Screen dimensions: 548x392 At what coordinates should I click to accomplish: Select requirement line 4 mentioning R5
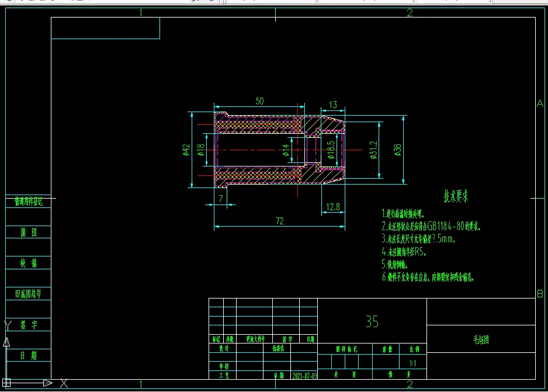pos(404,252)
